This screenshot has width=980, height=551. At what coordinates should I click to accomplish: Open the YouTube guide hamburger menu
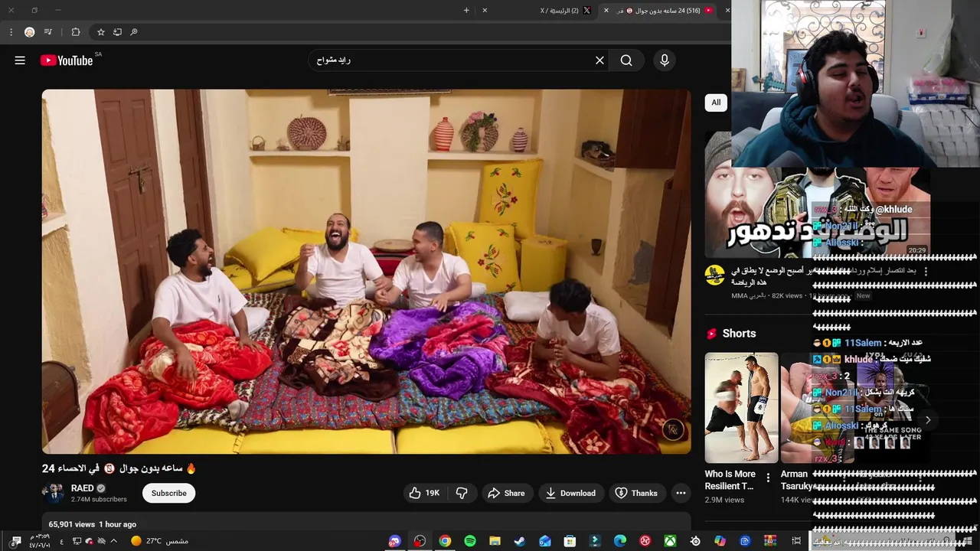(20, 60)
